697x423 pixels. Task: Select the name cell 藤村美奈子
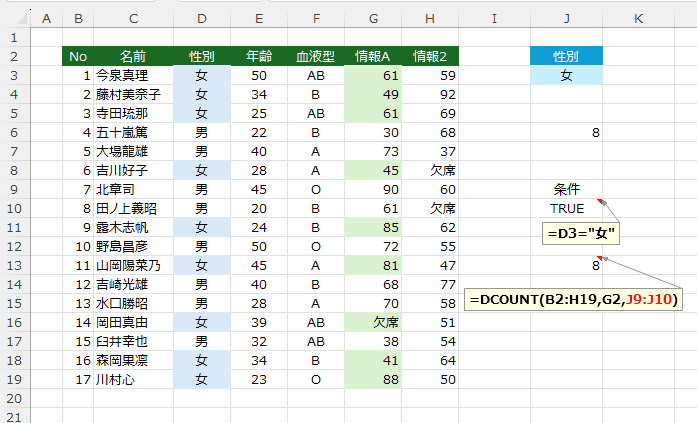[x=133, y=94]
